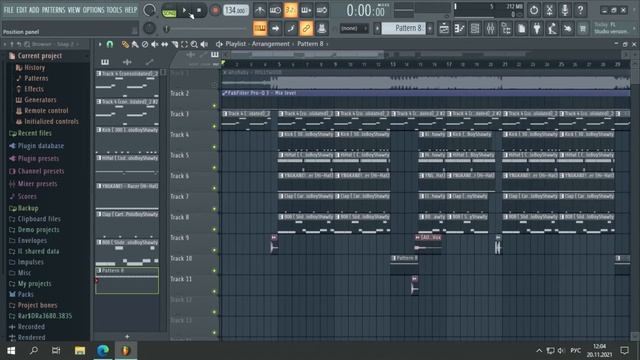640x360 pixels.
Task: Select the Playlist Delete tool
Action: coord(145,44)
